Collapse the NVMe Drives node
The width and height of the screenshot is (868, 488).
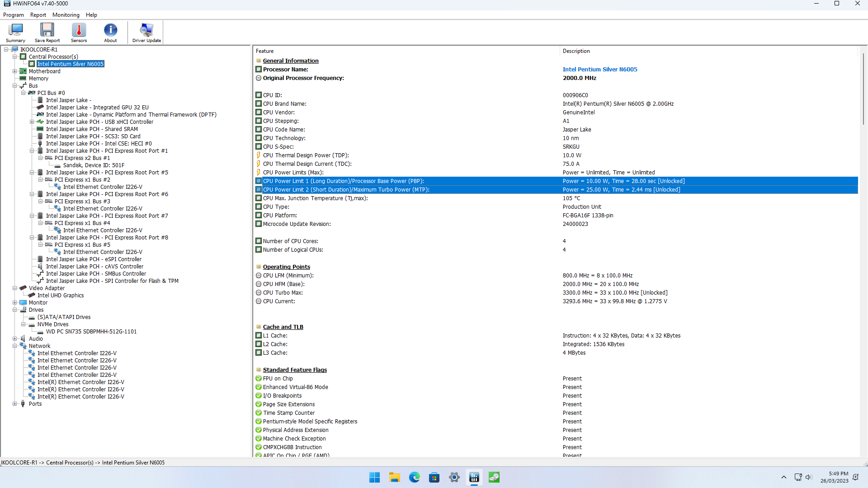click(x=24, y=324)
